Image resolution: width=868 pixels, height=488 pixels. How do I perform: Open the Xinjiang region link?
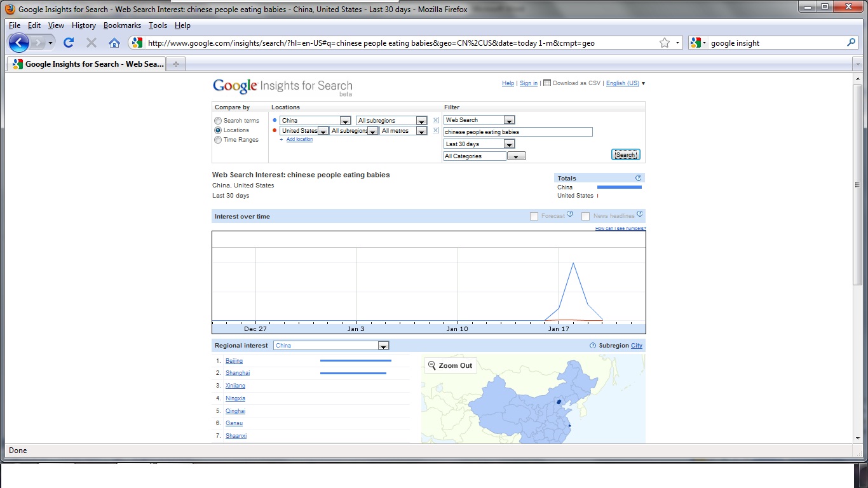pyautogui.click(x=235, y=386)
